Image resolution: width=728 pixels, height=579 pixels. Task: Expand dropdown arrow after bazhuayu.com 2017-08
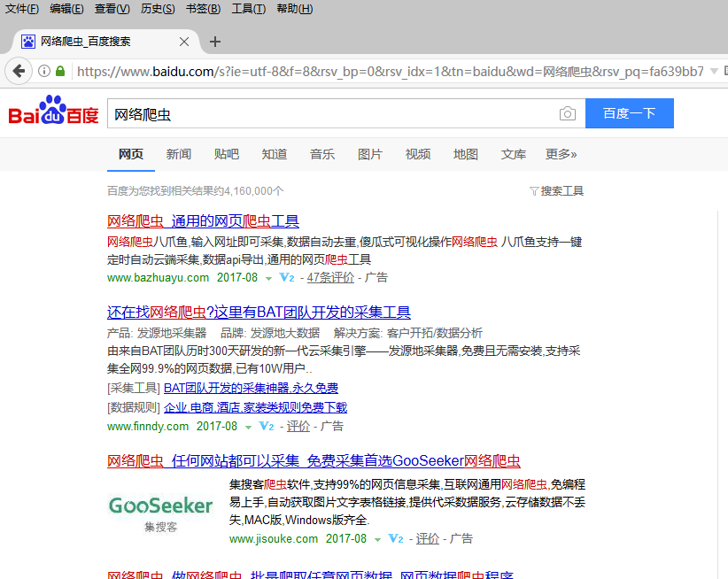coord(268,278)
